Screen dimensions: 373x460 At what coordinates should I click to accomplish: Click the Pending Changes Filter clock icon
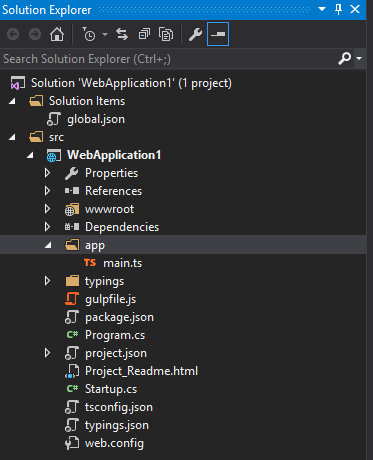pyautogui.click(x=89, y=34)
